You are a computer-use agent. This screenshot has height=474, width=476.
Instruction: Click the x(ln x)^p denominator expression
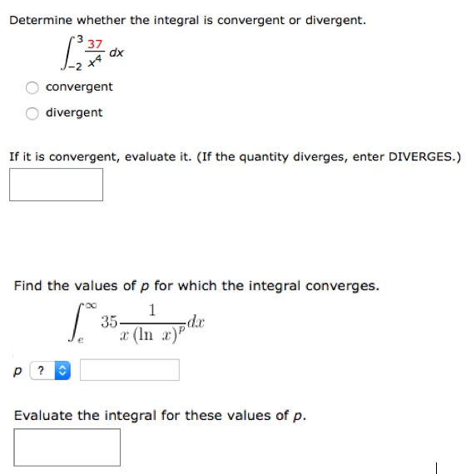click(x=152, y=336)
